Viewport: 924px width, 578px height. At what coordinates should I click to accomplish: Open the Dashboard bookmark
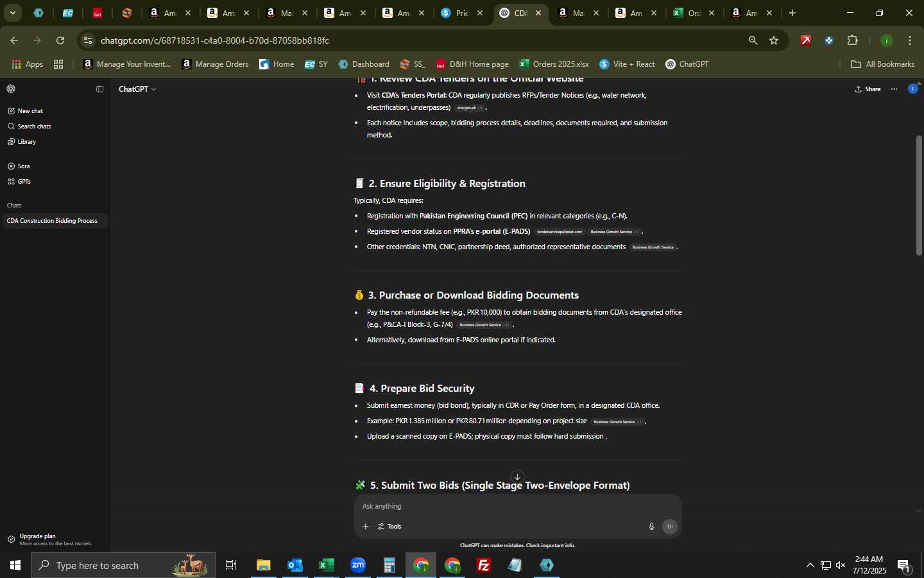364,64
